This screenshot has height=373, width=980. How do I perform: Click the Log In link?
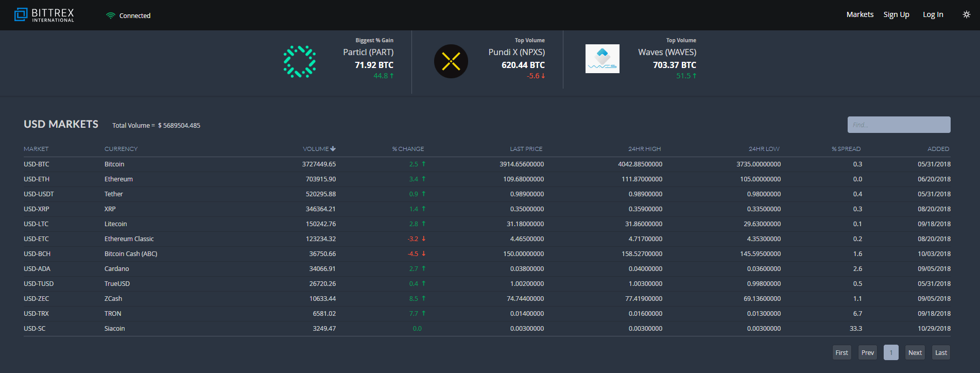pos(933,14)
